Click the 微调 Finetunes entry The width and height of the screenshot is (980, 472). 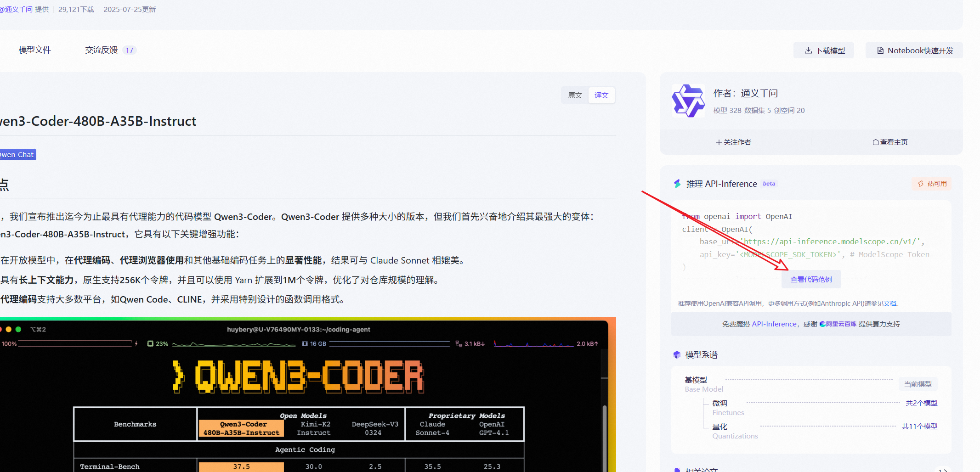(x=728, y=408)
